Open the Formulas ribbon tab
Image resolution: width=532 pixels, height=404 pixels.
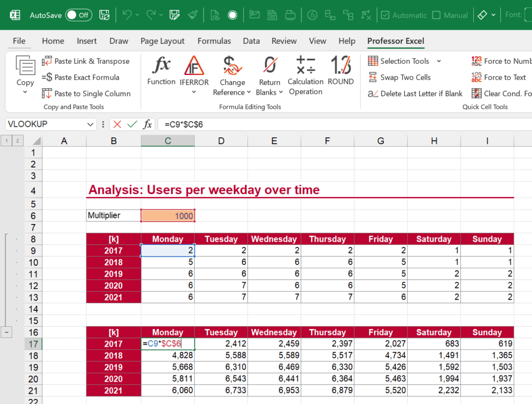coord(215,41)
